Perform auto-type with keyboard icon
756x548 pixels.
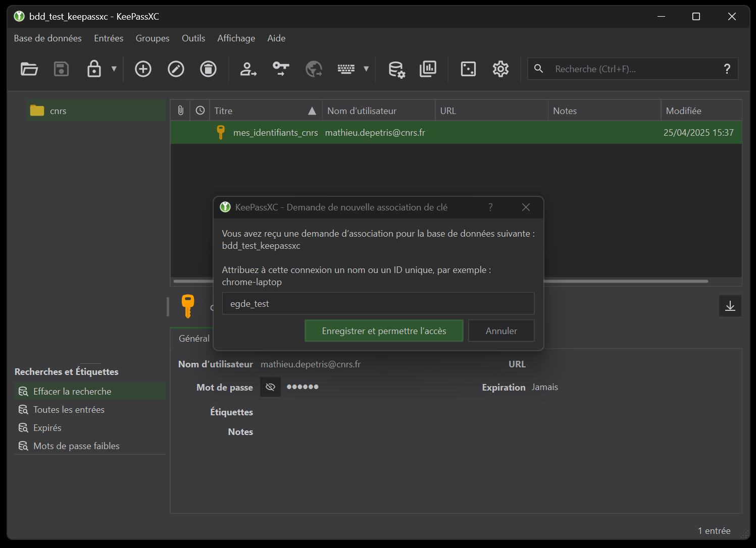[x=346, y=69]
